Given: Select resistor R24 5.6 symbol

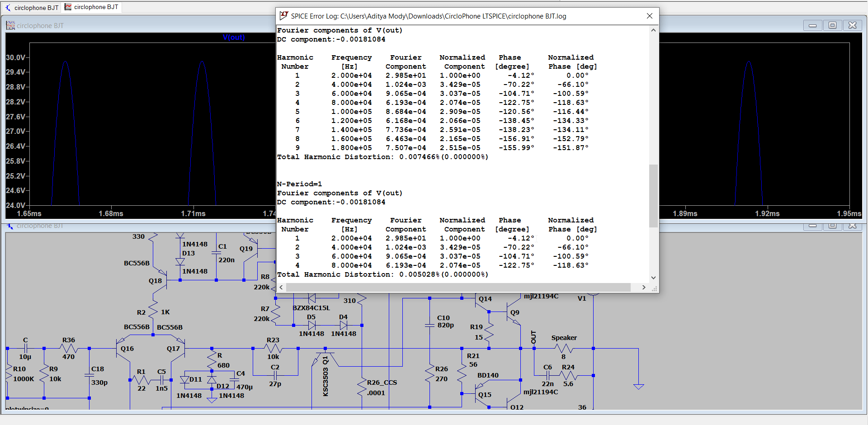Looking at the screenshot, I should [568, 375].
